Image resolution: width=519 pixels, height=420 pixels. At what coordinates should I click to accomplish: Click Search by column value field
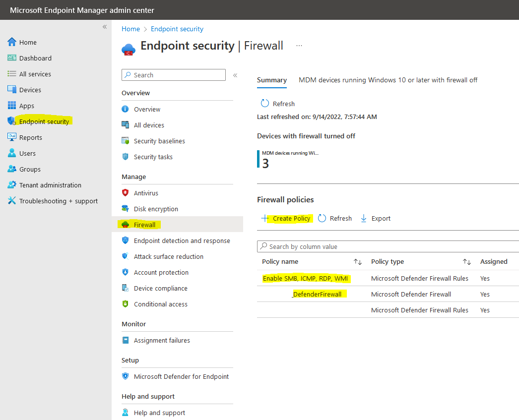point(388,246)
